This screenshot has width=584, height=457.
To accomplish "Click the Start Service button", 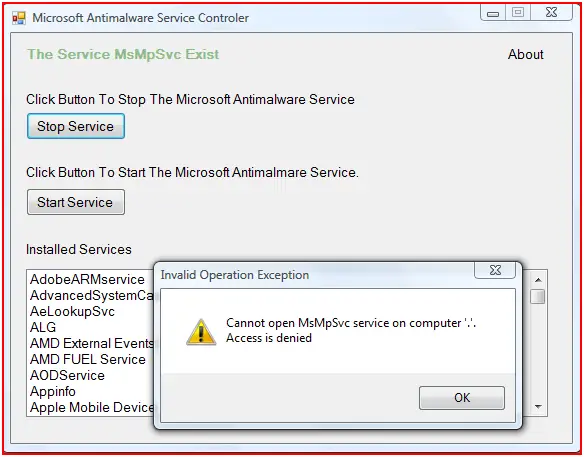I will coord(76,202).
